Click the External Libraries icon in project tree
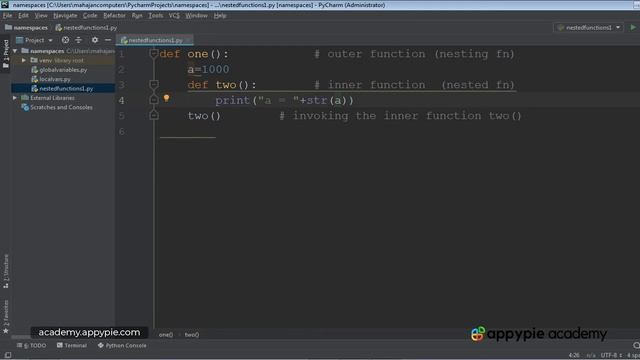The height and width of the screenshot is (360, 640). pos(25,98)
